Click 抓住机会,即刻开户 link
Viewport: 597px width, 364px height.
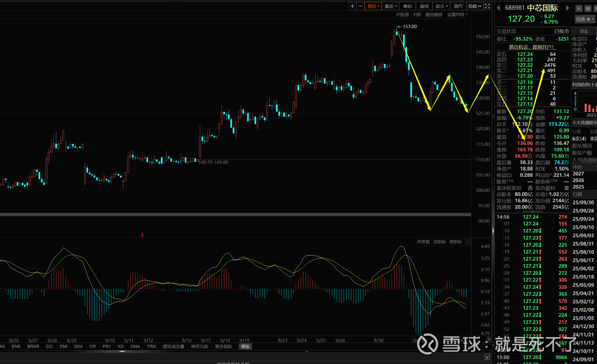(531, 47)
